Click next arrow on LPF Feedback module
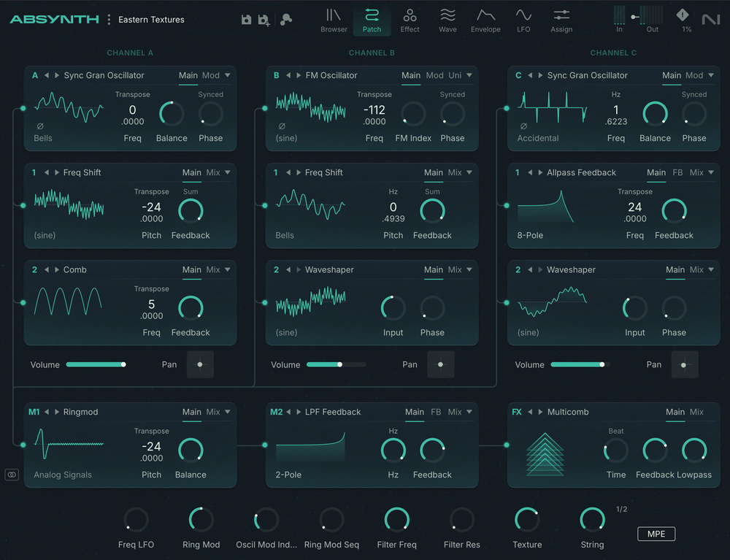This screenshot has height=560, width=730. point(299,412)
